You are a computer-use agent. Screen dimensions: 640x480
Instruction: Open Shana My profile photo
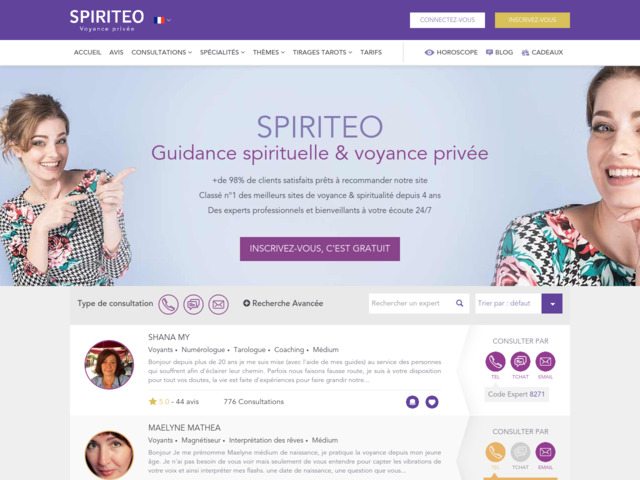coord(109,364)
